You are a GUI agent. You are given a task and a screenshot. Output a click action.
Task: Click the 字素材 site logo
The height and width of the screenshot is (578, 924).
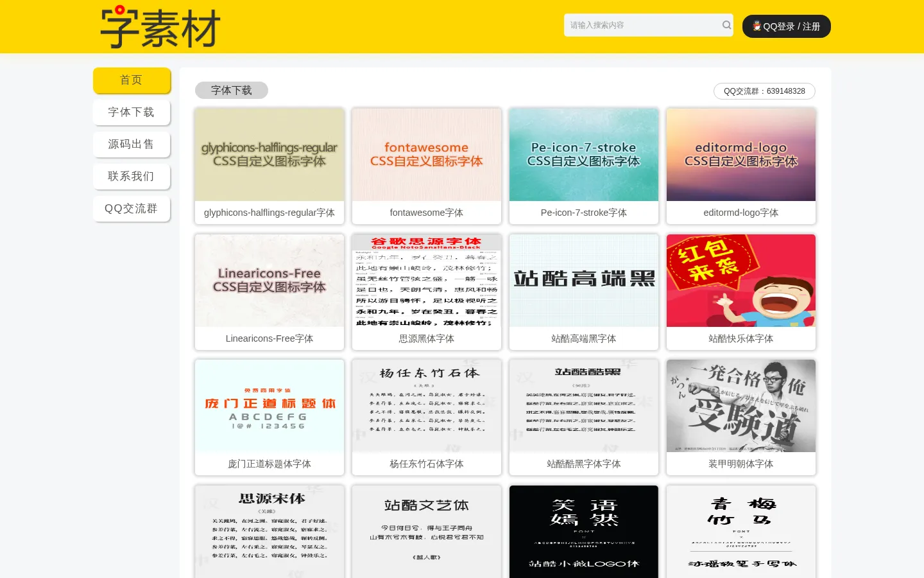(160, 27)
